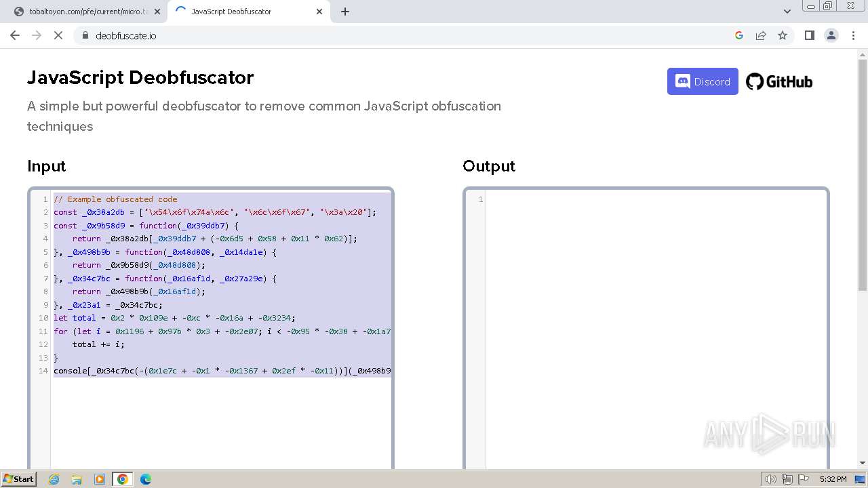Click the 'JavaScript Deobfuscator' page heading
Image resolution: width=868 pixels, height=488 pixels.
140,77
